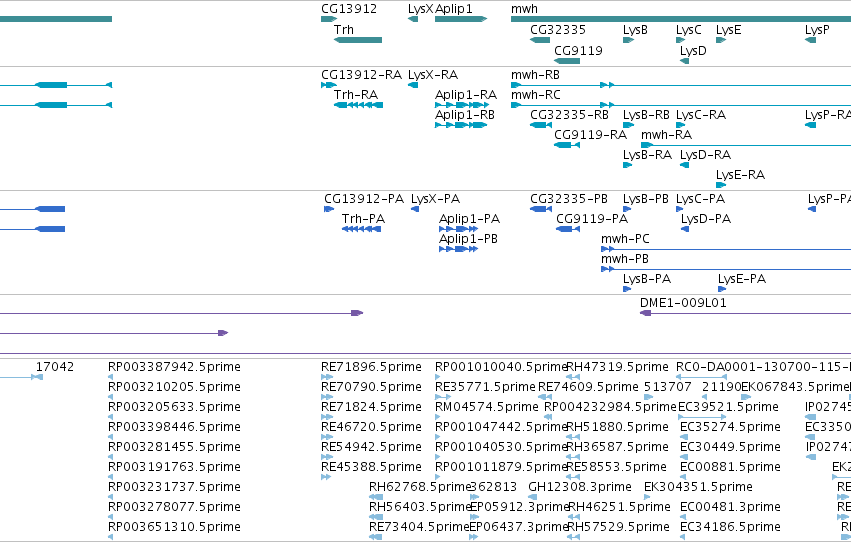Viewport: 851px width, 542px height.
Task: Click the LysE-RA transcript label
Action: click(740, 175)
